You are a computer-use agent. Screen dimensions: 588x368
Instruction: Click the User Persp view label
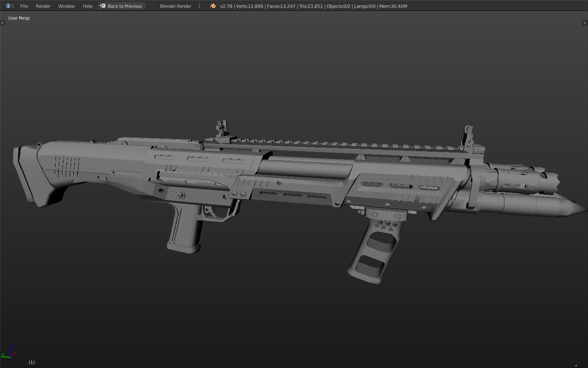19,18
